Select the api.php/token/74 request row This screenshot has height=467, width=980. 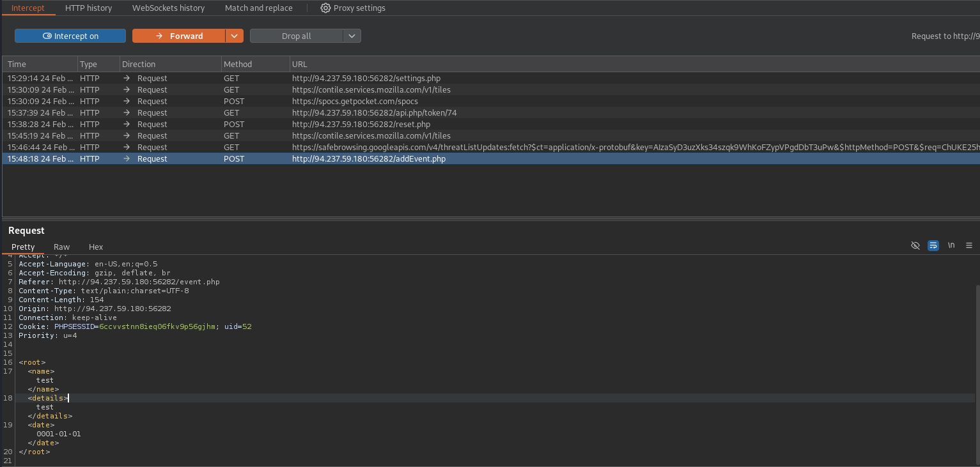(374, 113)
